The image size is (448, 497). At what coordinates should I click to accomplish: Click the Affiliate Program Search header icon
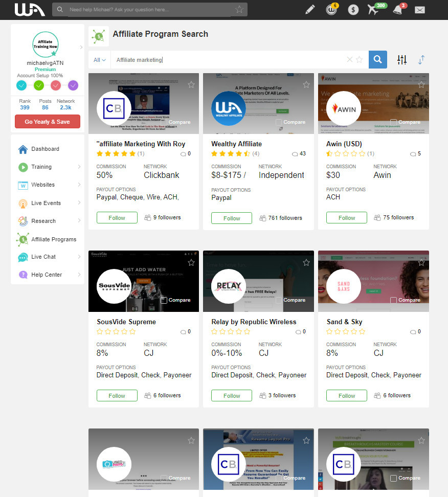coord(99,36)
